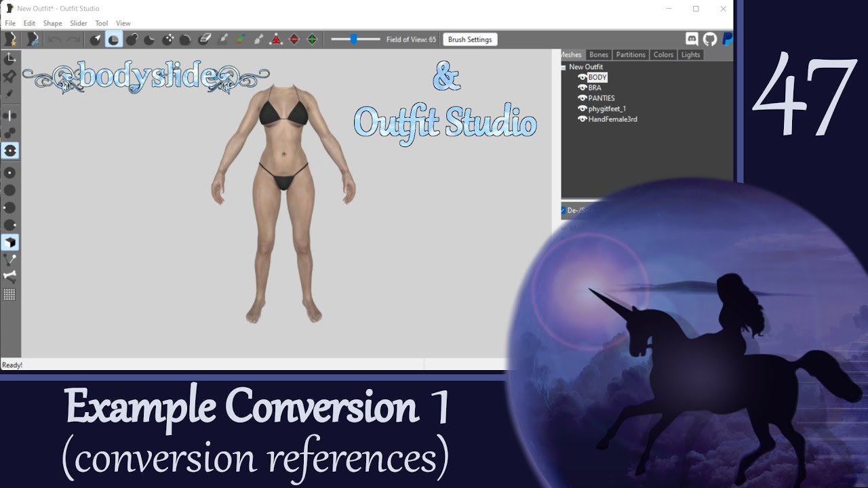868x488 pixels.
Task: Click the Brush Settings button
Action: point(470,39)
